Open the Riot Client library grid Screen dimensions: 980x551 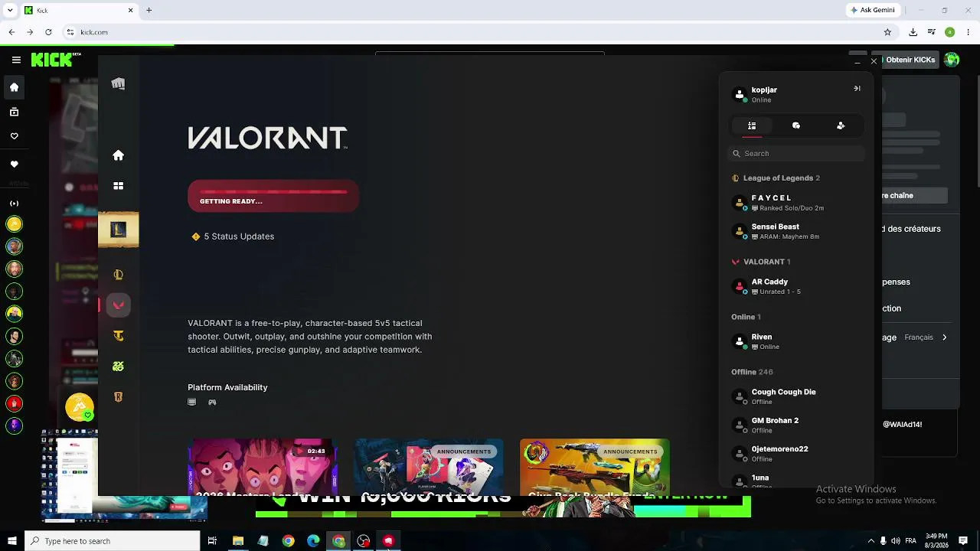[118, 186]
